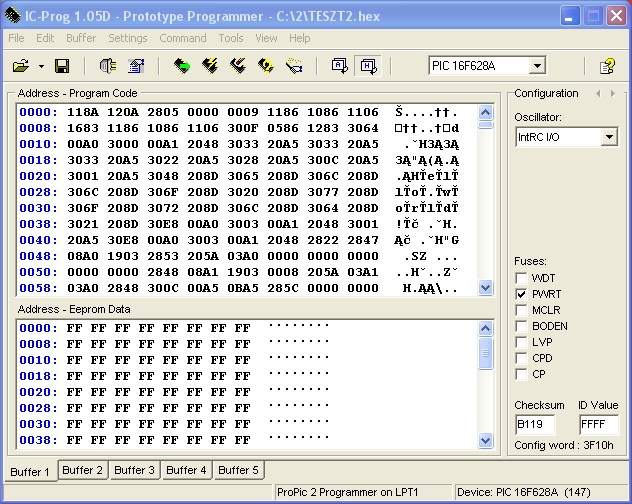
Task: Enable the MCLR fuse checkbox
Action: click(x=521, y=310)
